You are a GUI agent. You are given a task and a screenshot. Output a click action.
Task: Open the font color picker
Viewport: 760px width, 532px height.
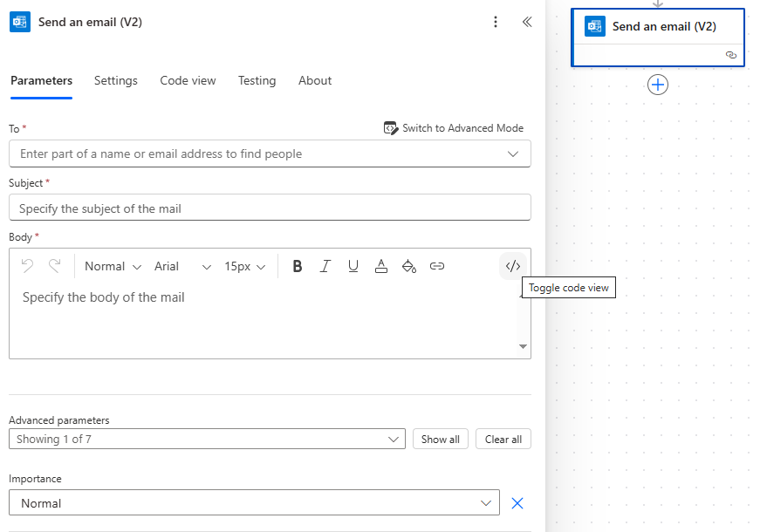point(381,266)
